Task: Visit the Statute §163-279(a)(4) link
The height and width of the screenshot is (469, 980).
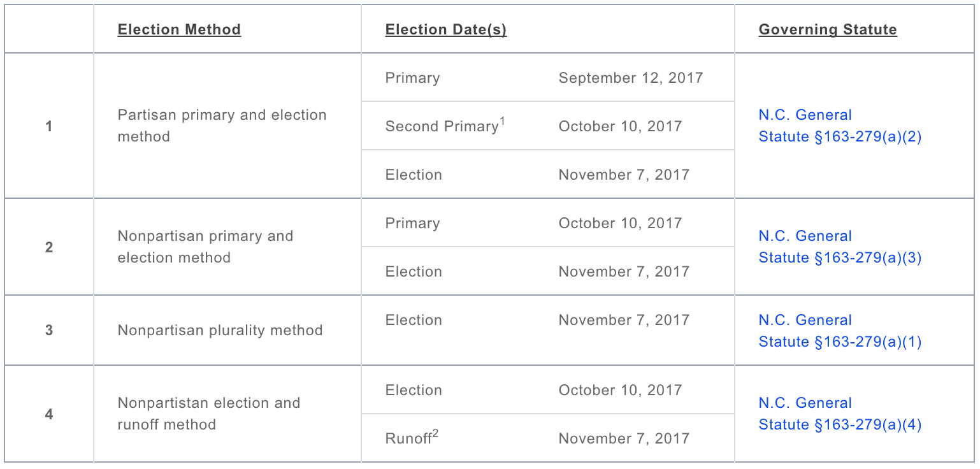Action: pyautogui.click(x=839, y=424)
